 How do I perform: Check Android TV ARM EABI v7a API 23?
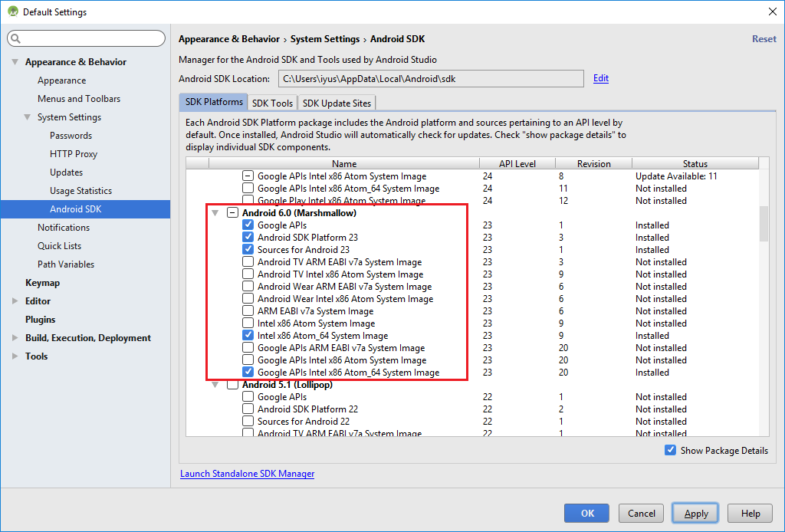pos(248,261)
